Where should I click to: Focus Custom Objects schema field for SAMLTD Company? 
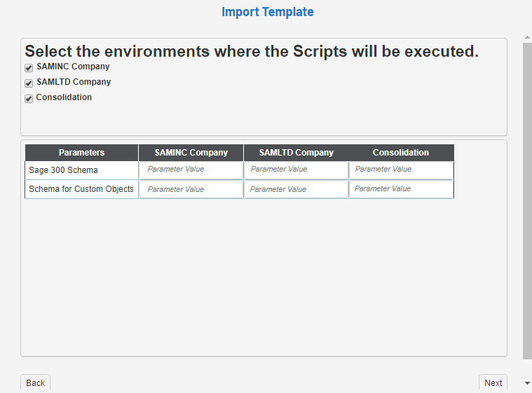pyautogui.click(x=296, y=189)
